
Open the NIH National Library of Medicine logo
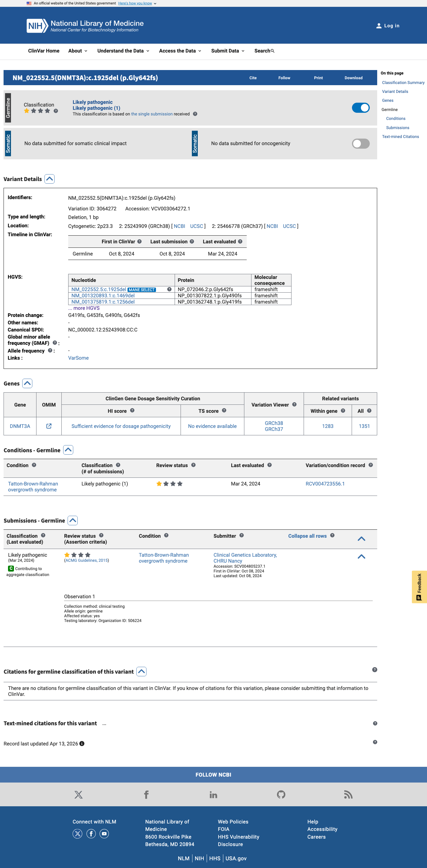coord(85,26)
